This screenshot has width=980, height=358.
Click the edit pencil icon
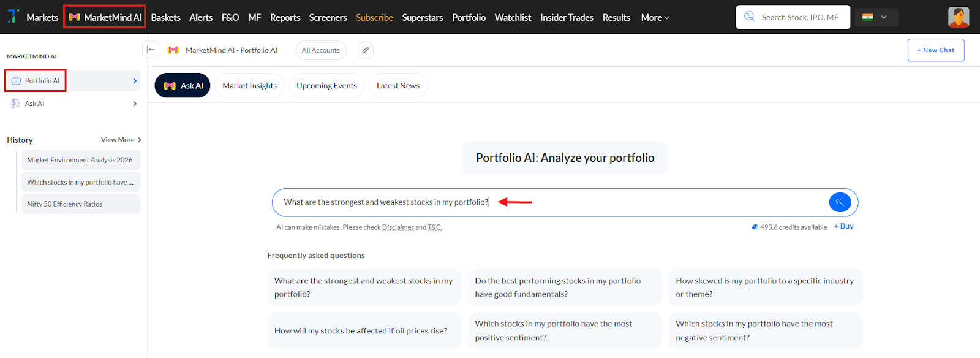366,50
